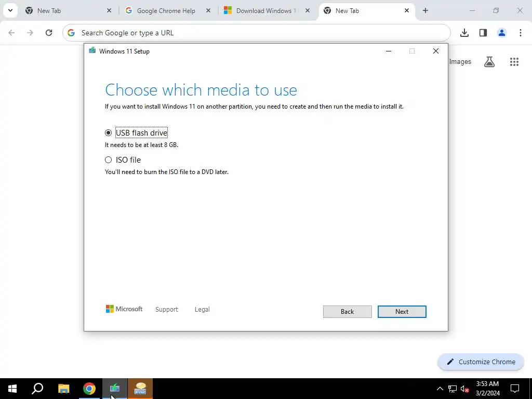Screen dimensions: 532x399
Task: Open a new Chrome tab with plus
Action: [425, 10]
